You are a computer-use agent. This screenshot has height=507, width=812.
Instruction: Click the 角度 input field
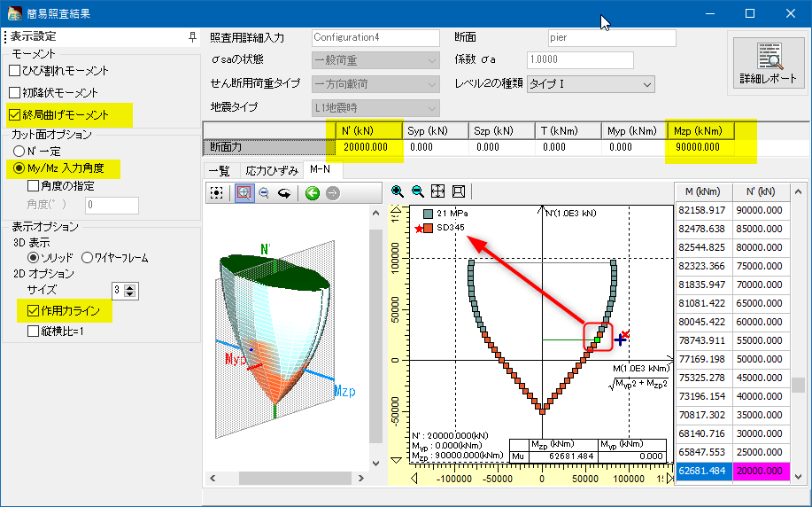coord(112,205)
